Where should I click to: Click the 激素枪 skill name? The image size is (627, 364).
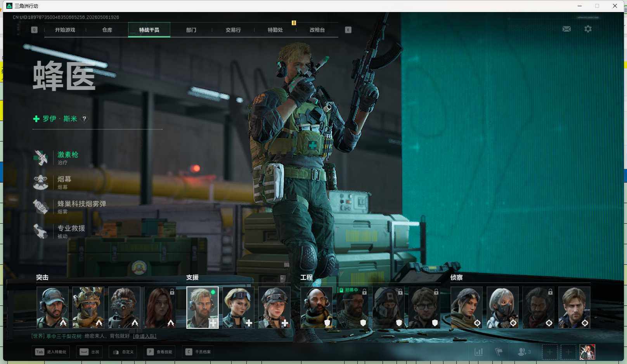click(x=68, y=155)
